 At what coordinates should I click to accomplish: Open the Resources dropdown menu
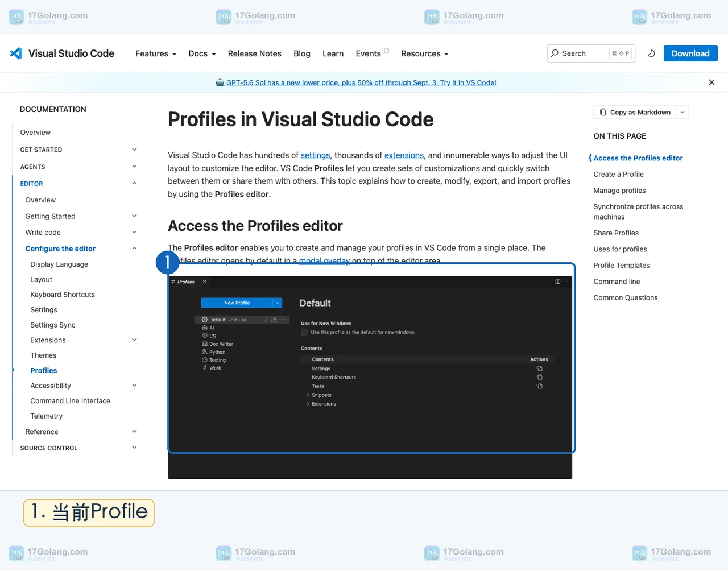click(425, 53)
